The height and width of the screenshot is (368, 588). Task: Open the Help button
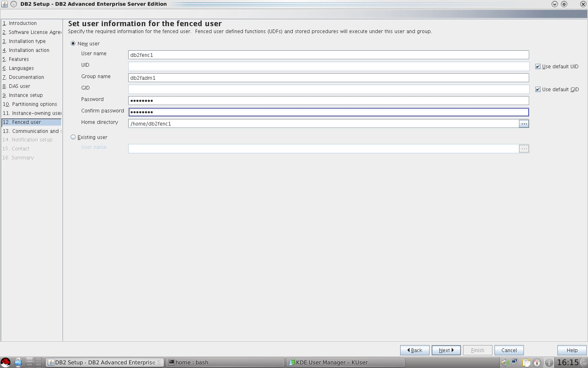[572, 350]
